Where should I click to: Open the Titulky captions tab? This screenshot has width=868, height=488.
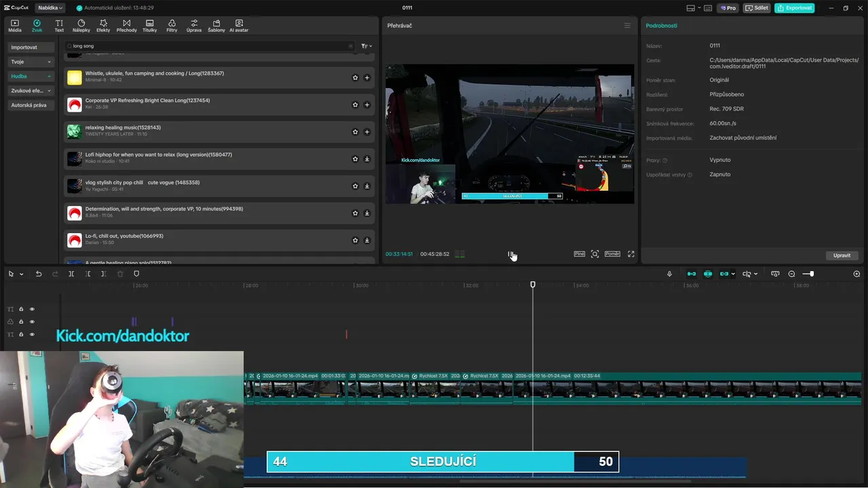(x=150, y=26)
